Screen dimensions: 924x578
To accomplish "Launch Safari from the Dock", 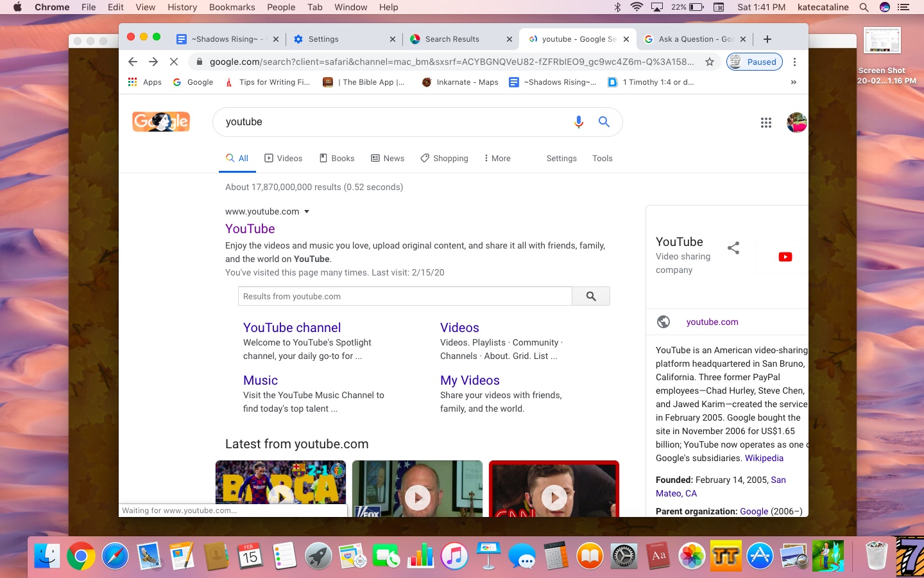I will [x=115, y=556].
